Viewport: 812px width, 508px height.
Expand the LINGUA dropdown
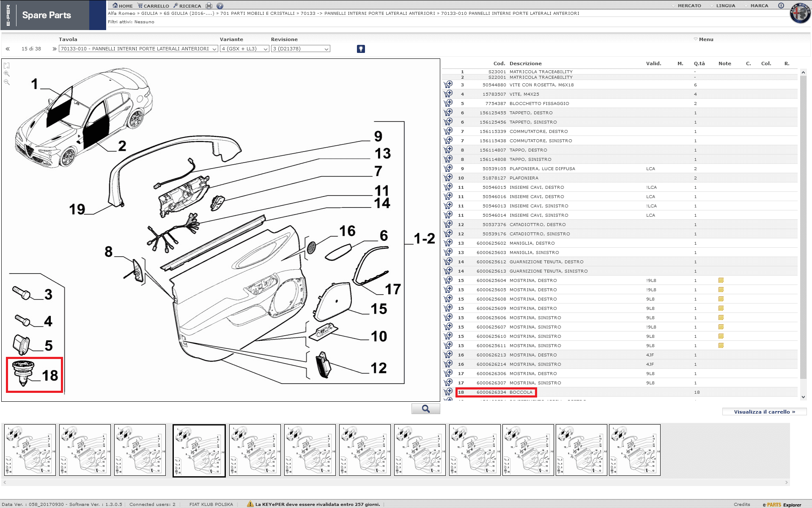722,6
